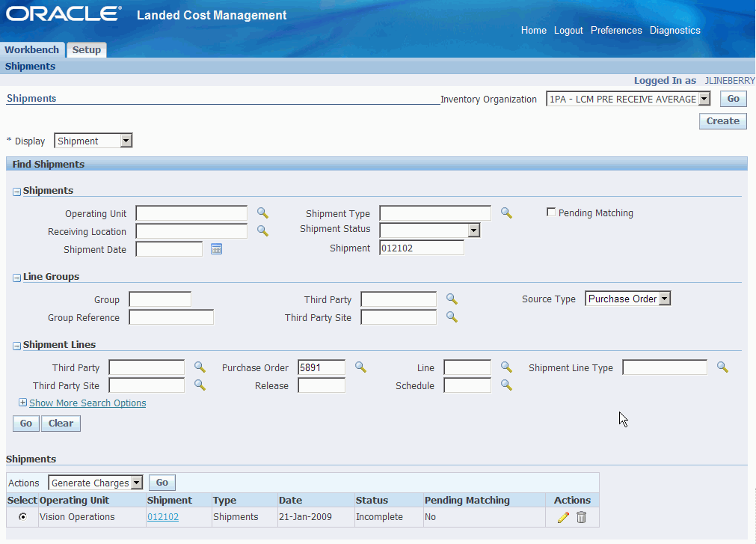
Task: Delete shipment 012102 with trash icon
Action: (x=582, y=517)
